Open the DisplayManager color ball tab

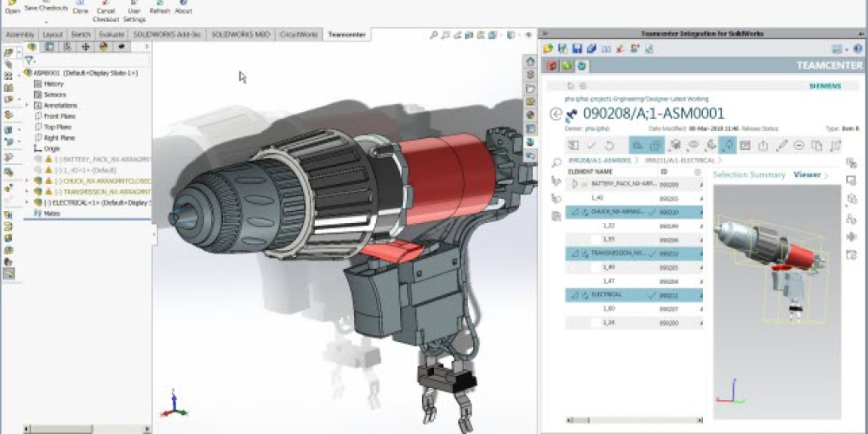(x=103, y=47)
